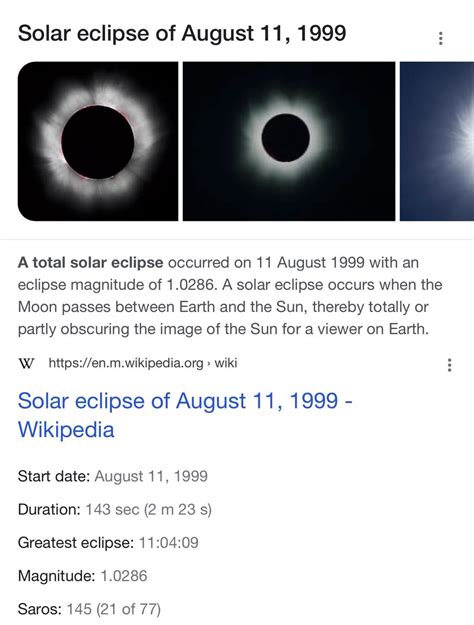Image resolution: width=474 pixels, height=625 pixels.
Task: Select the "145 (21 of 77)" Saros value
Action: (x=114, y=609)
